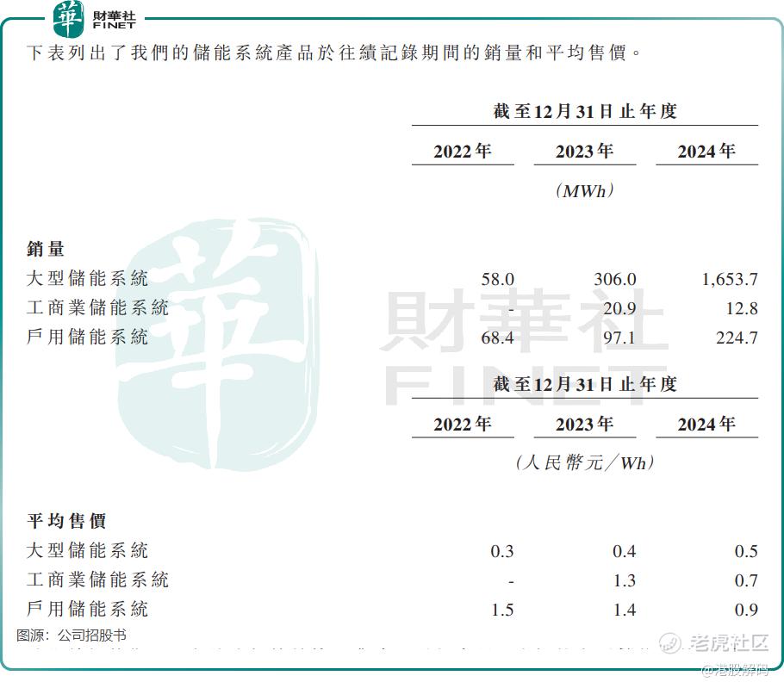Image resolution: width=784 pixels, height=688 pixels.
Task: Click the value 0.9
Action: [746, 610]
